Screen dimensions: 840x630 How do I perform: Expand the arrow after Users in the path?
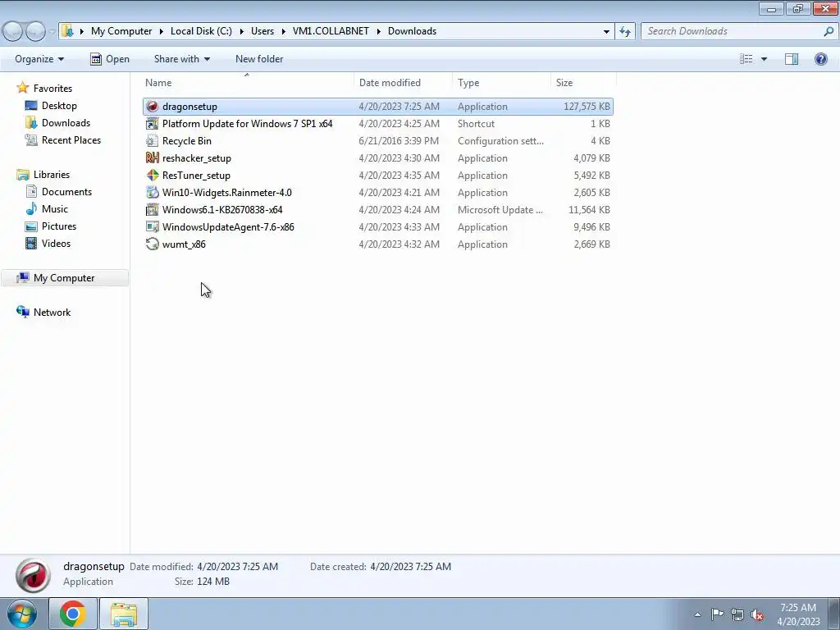point(283,31)
